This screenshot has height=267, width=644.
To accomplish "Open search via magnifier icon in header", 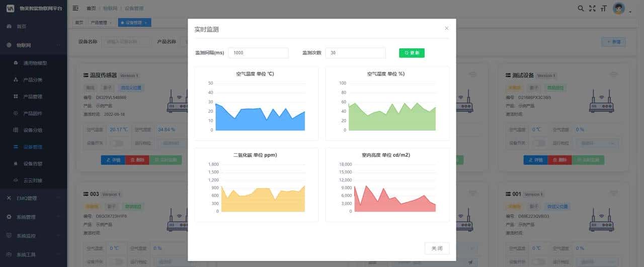I will click(x=581, y=8).
